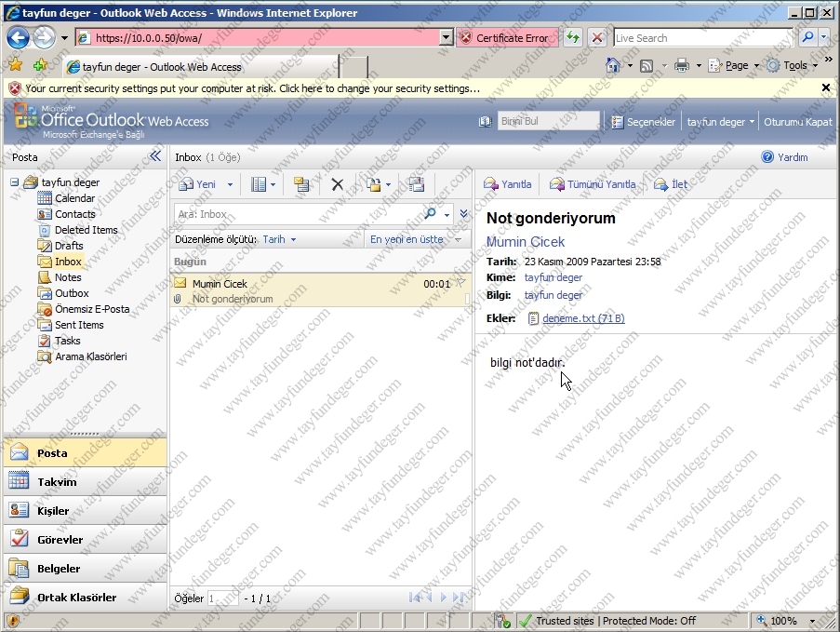Open the move to folder dropdown arrow
The image size is (840, 632).
click(x=388, y=185)
